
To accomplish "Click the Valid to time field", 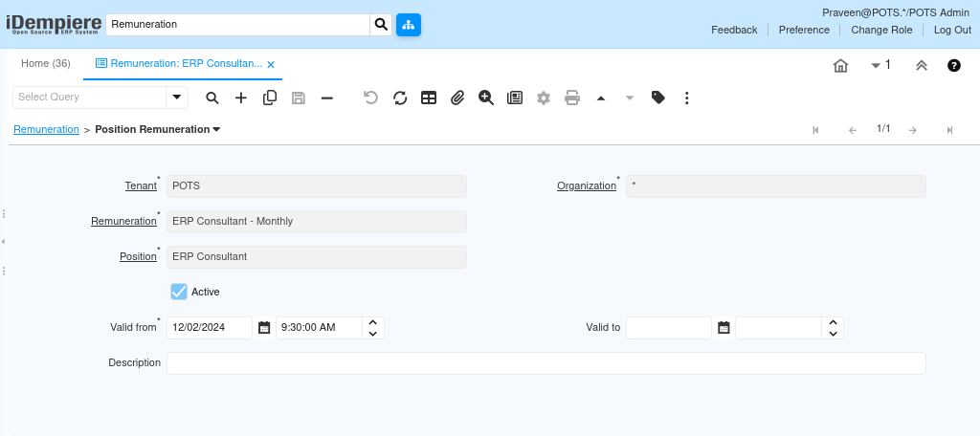I will click(x=778, y=327).
